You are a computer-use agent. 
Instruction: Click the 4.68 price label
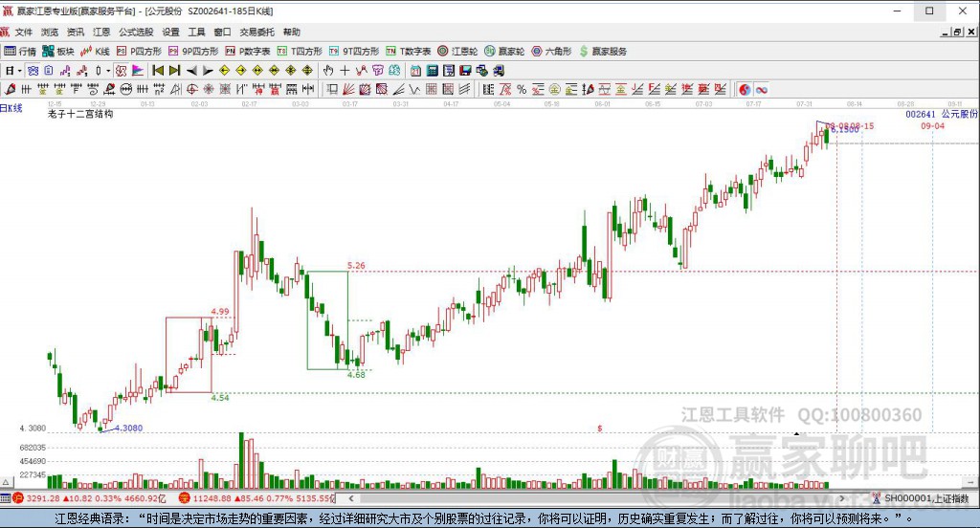click(x=356, y=374)
